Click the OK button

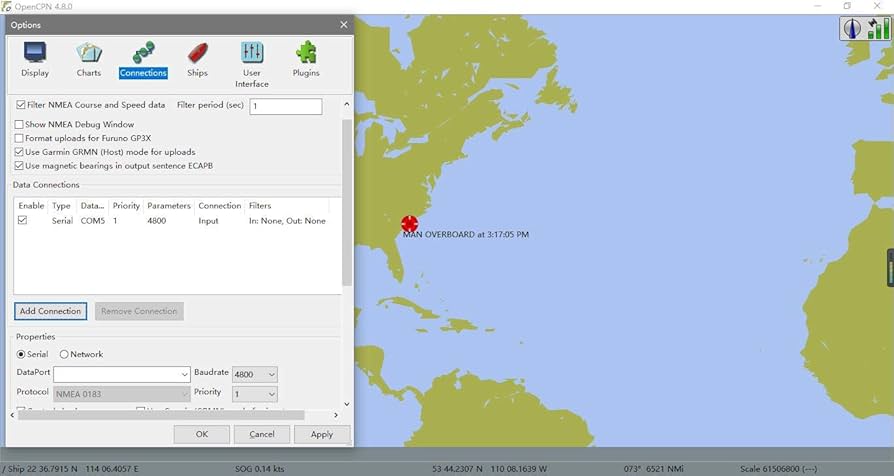pyautogui.click(x=202, y=434)
